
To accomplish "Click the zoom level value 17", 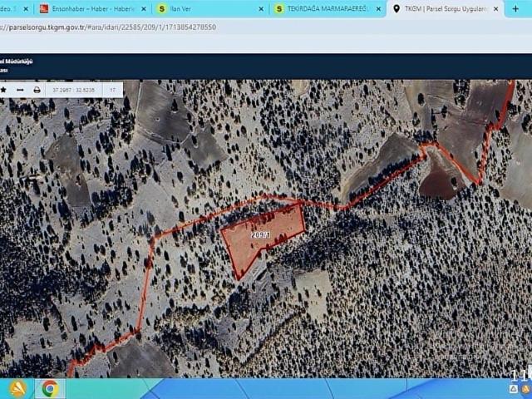I will [x=112, y=91].
